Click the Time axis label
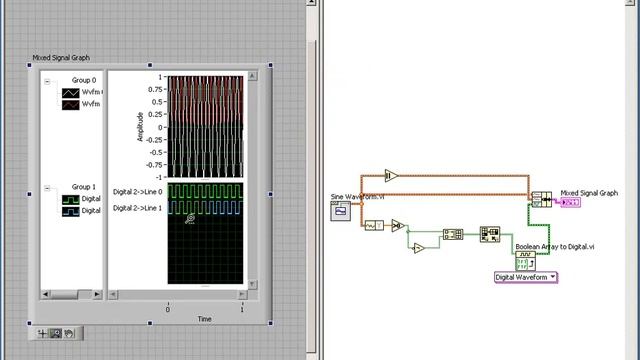Viewport: 640px width, 360px height. pos(204,319)
